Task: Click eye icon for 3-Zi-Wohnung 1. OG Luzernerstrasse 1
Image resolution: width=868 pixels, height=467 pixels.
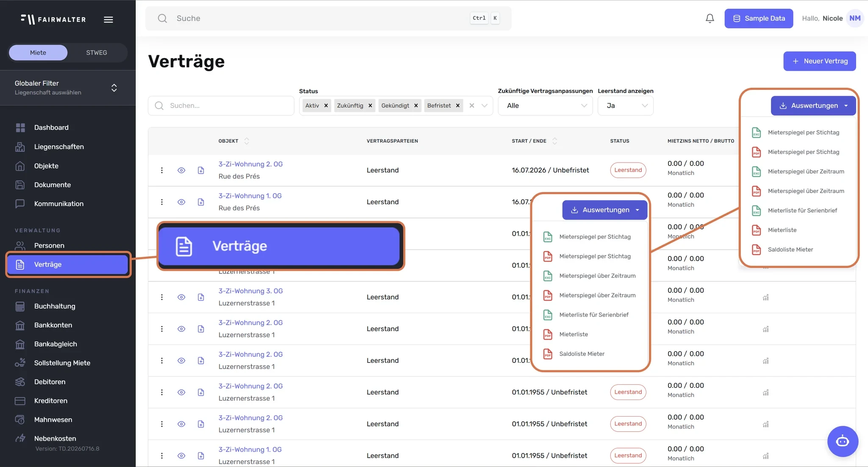Action: click(x=181, y=456)
